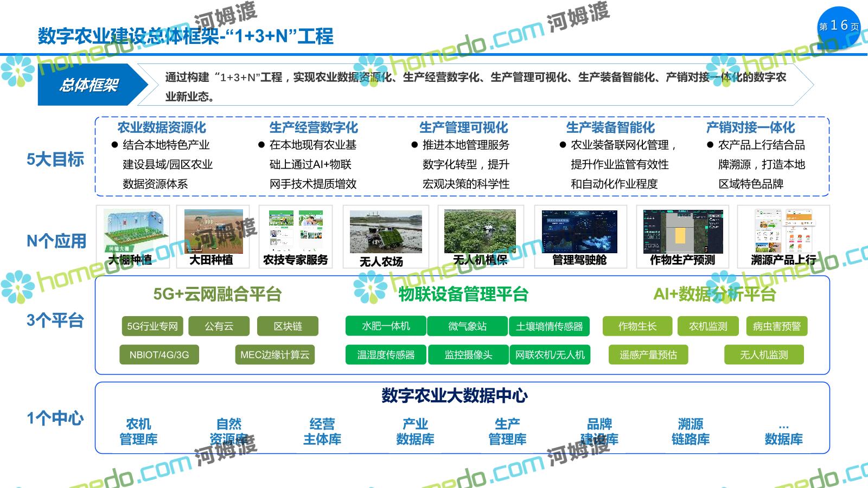This screenshot has height=488, width=868.
Task: Select the 遥感产量预估 button
Action: tap(648, 355)
